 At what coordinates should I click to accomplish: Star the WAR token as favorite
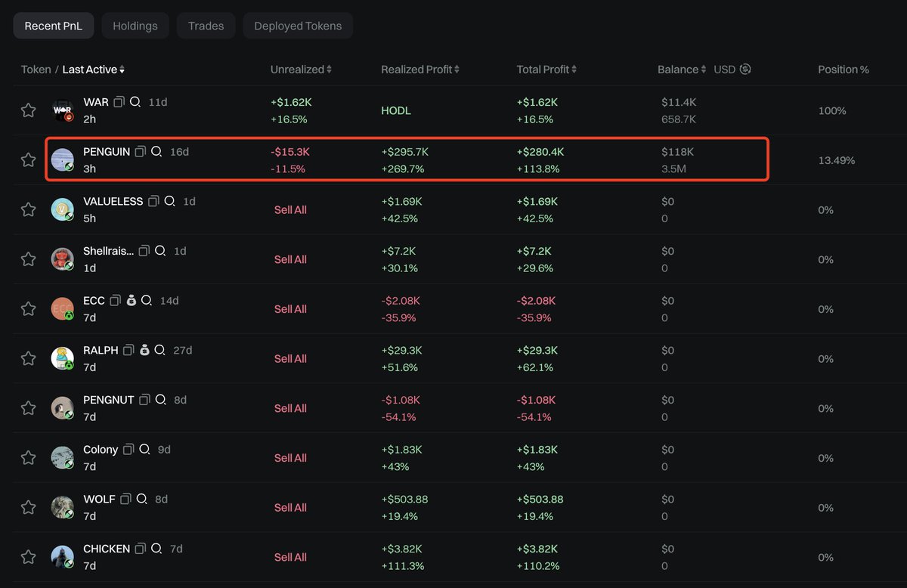[28, 110]
